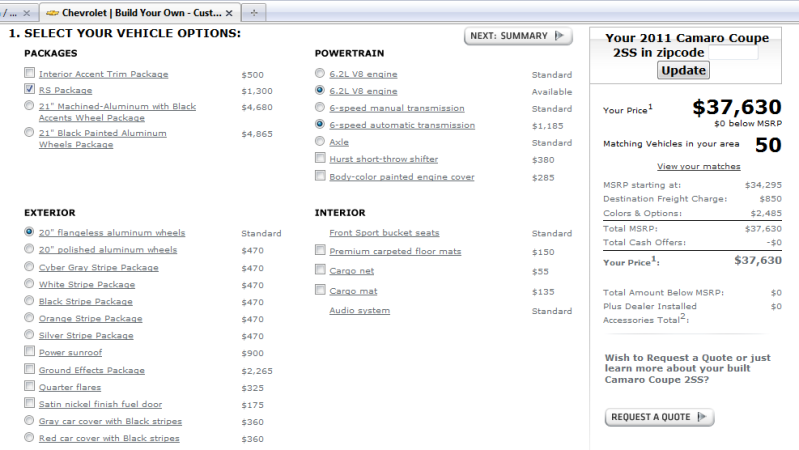Select Orange Stripe Package radio
Image resolution: width=799 pixels, height=450 pixels.
pos(29,317)
